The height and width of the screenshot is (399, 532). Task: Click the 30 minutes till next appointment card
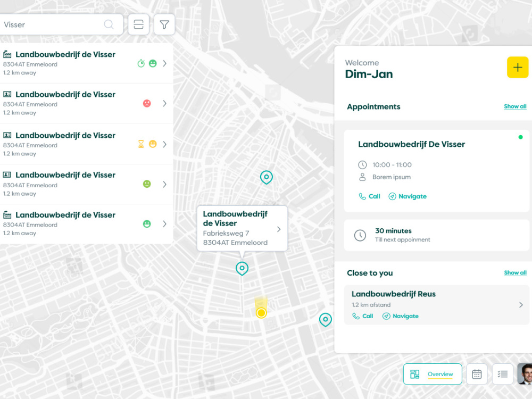pyautogui.click(x=437, y=235)
